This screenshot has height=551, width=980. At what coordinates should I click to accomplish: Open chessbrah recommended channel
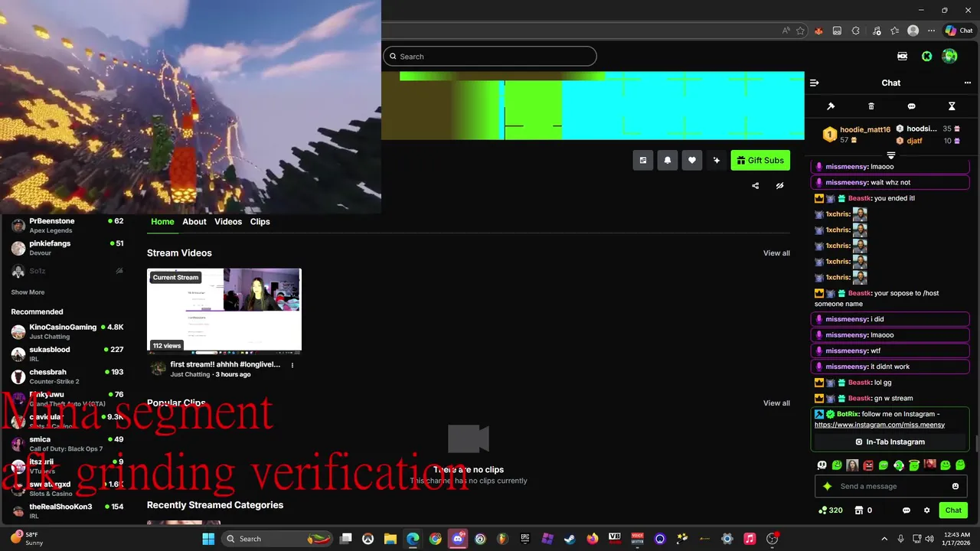coord(67,377)
